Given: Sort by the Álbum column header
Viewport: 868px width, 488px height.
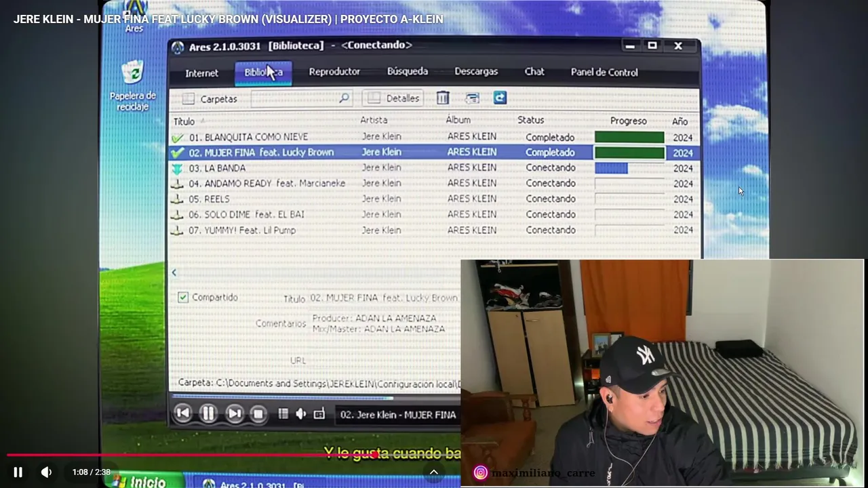Looking at the screenshot, I should [458, 120].
